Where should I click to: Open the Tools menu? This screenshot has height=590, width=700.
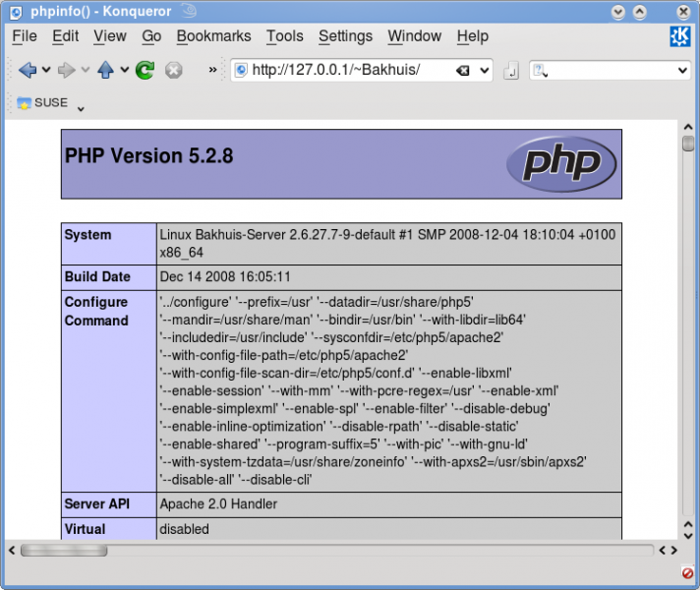[284, 36]
